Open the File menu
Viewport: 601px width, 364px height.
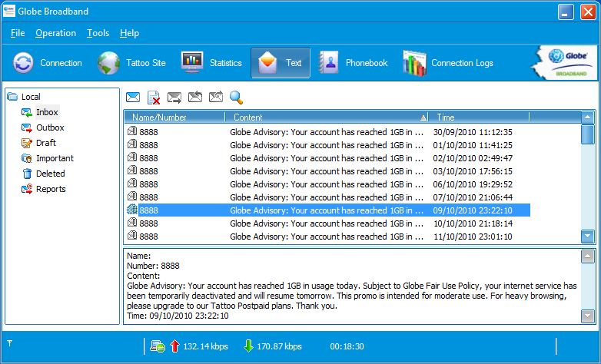click(x=18, y=33)
